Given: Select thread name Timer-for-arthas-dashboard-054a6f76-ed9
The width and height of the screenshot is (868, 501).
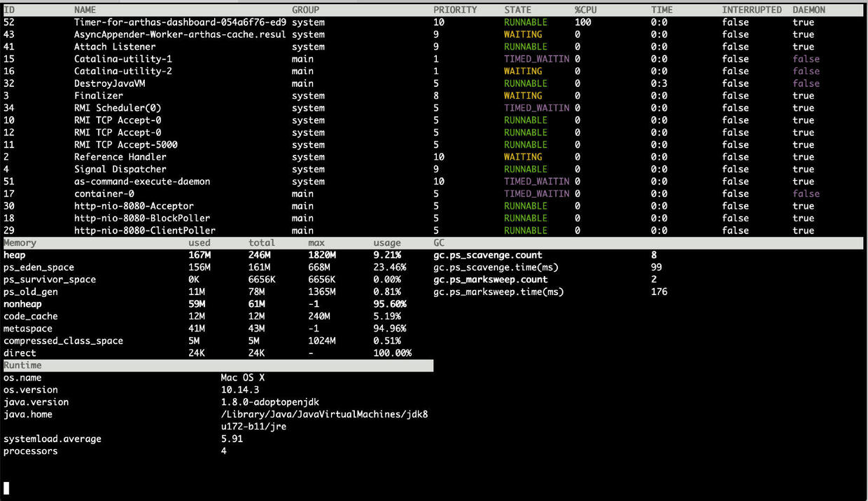Looking at the screenshot, I should coord(181,22).
